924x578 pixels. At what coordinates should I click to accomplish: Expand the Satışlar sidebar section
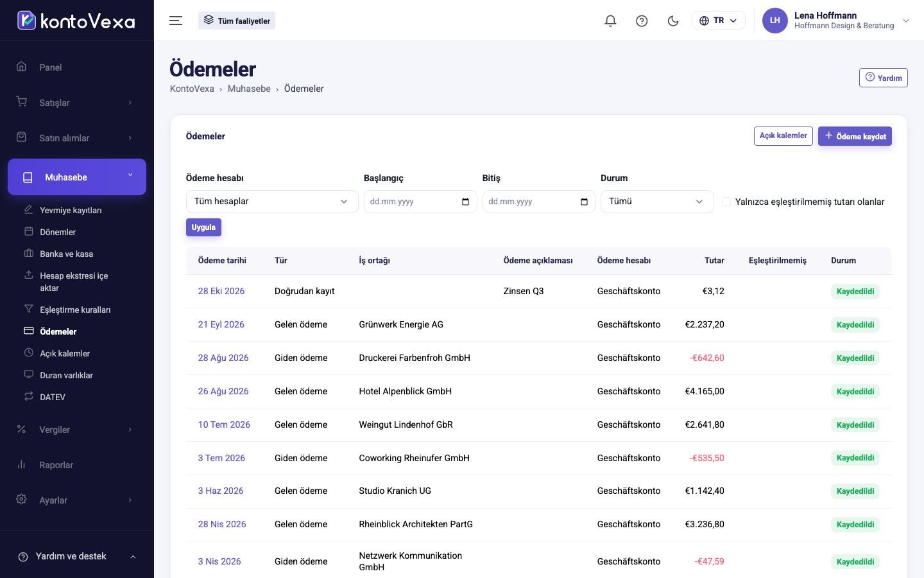[77, 103]
